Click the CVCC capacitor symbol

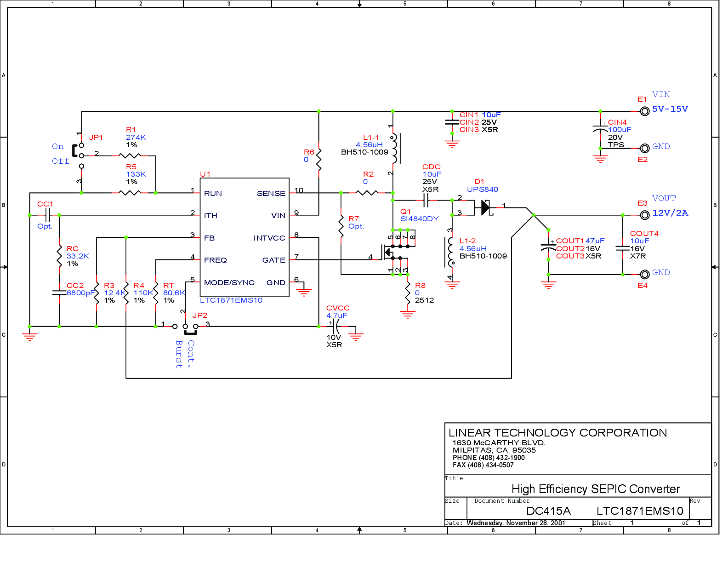click(336, 326)
